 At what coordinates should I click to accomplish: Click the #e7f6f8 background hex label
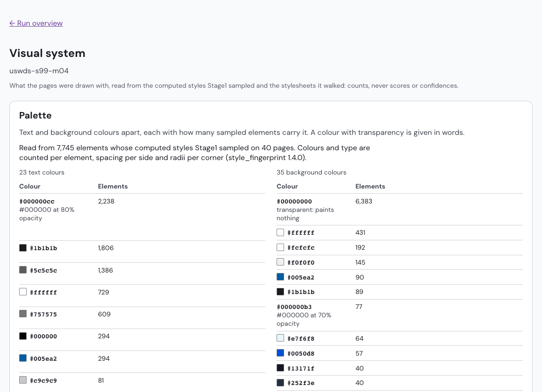(301, 339)
